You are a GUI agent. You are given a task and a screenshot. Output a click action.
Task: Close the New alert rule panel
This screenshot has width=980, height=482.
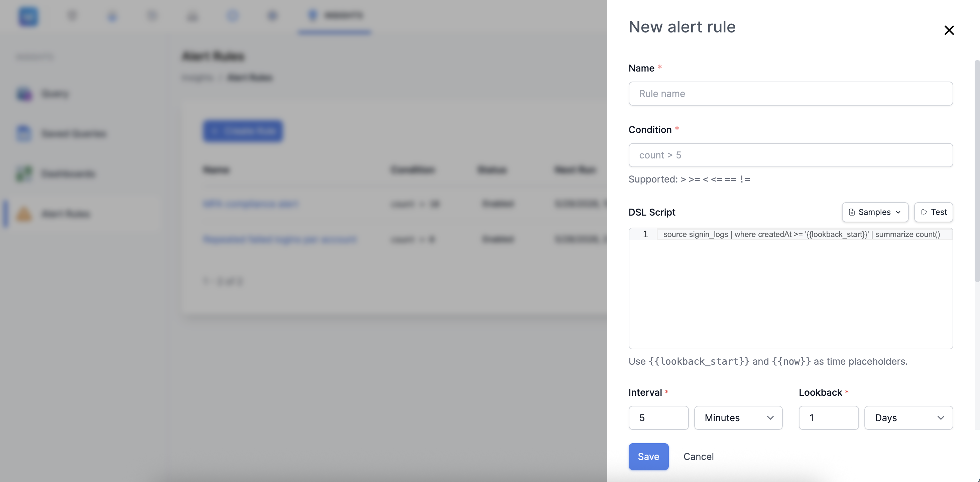tap(949, 30)
